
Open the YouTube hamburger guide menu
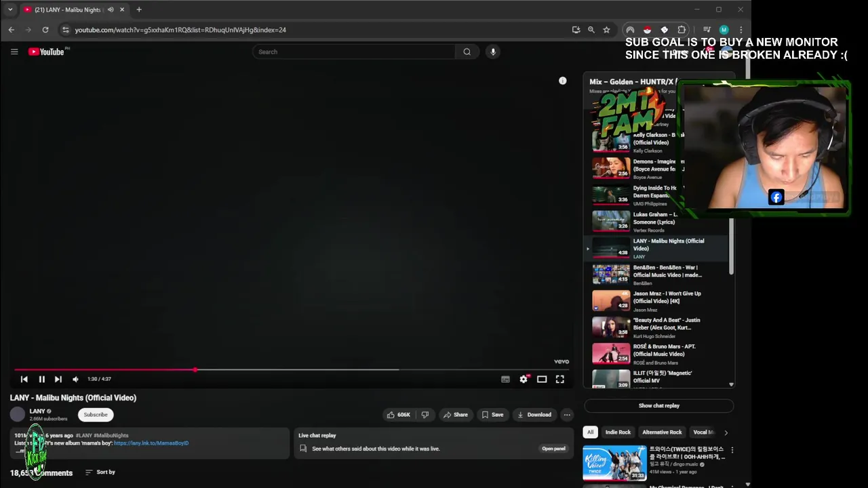click(14, 52)
